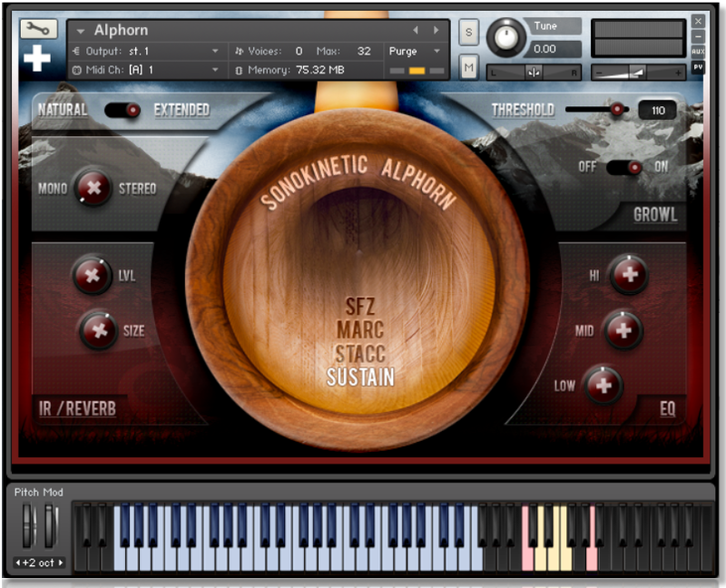Viewport: 726px width, 588px height.
Task: Click the Threshold value box showing 110
Action: (657, 110)
